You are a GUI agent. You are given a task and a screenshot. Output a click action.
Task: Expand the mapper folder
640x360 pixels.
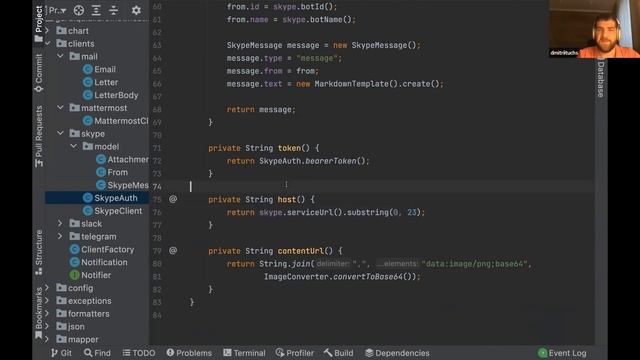pos(47,339)
